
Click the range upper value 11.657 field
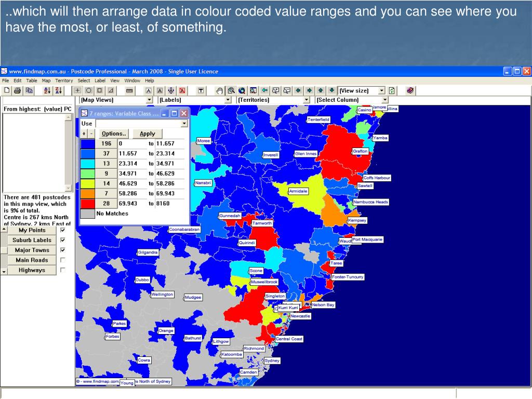tap(169, 143)
